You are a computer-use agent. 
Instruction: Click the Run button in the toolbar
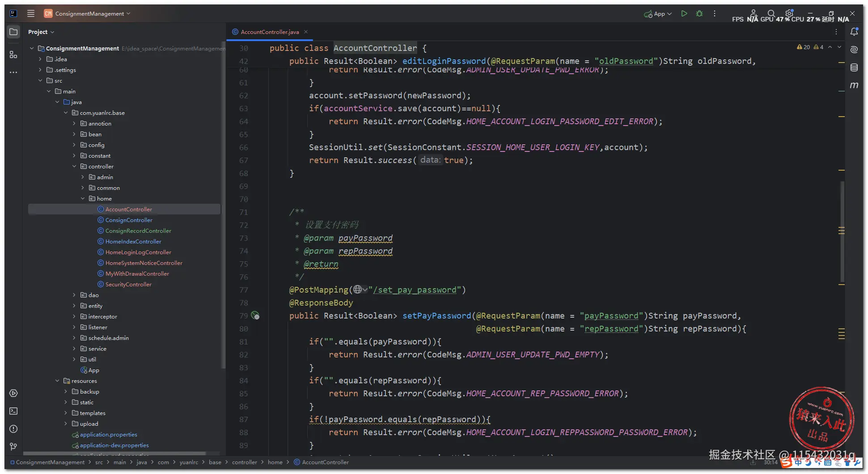pyautogui.click(x=684, y=13)
